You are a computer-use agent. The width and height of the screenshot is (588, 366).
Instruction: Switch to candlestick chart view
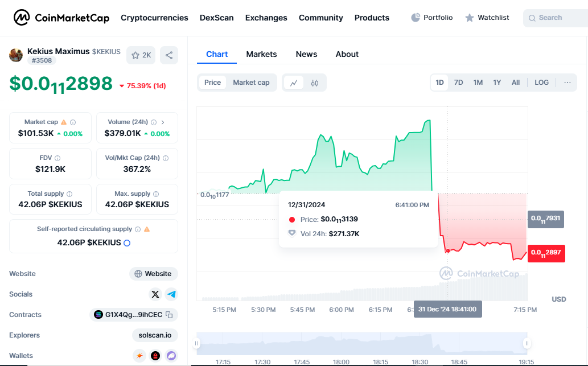[315, 83]
